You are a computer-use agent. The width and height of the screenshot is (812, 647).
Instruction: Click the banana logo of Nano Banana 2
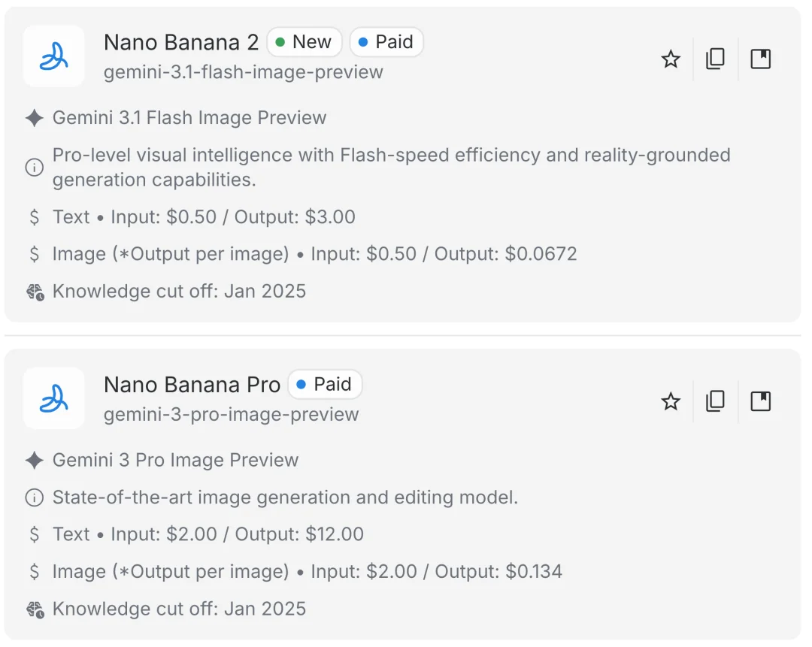click(x=53, y=56)
